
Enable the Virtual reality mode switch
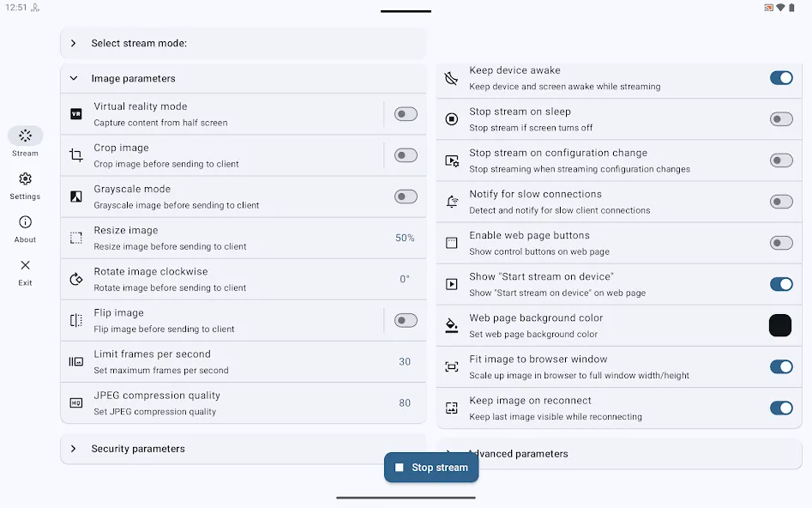click(406, 114)
